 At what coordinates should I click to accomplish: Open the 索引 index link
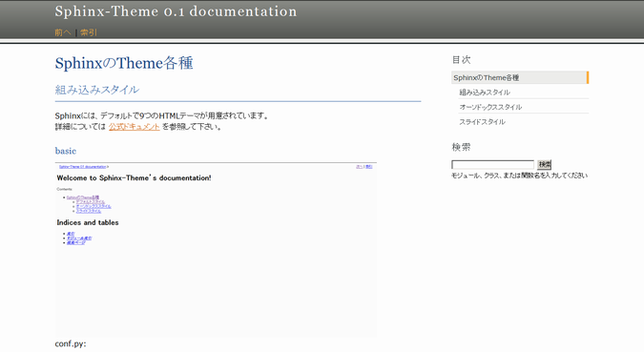[89, 32]
